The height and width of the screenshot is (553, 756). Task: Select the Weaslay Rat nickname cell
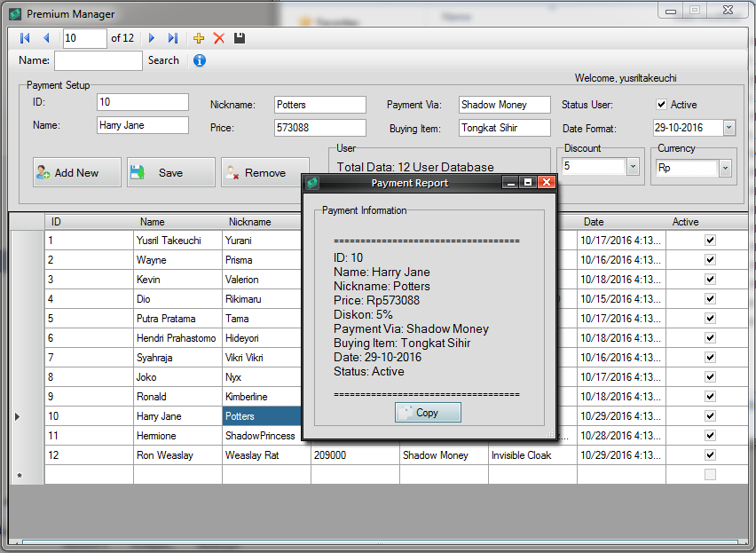tap(266, 455)
